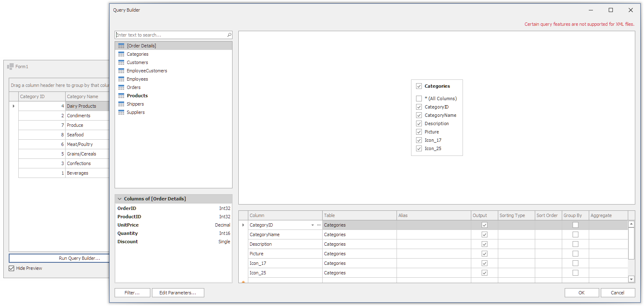Image resolution: width=644 pixels, height=306 pixels.
Task: Toggle the Categories table checkbox in the diagram
Action: [419, 86]
